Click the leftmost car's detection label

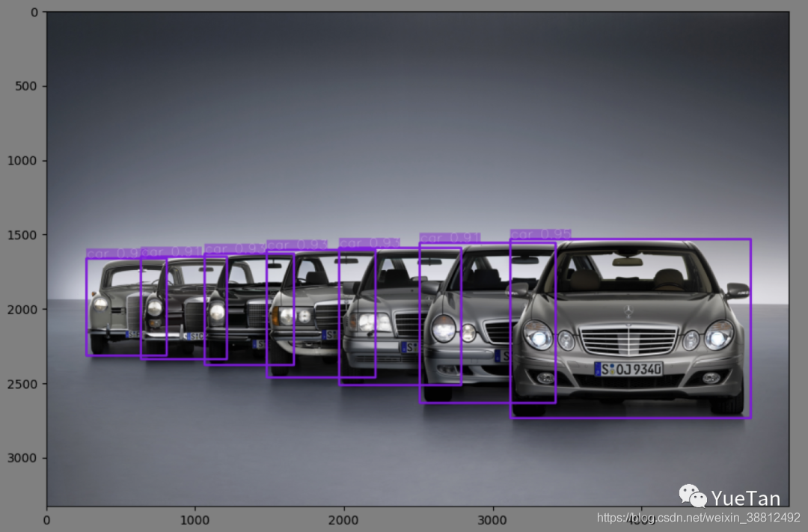coord(113,254)
